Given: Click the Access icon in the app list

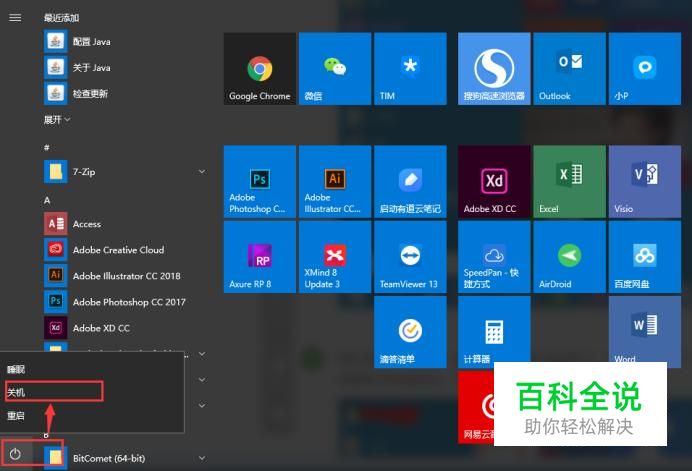Looking at the screenshot, I should pos(56,224).
